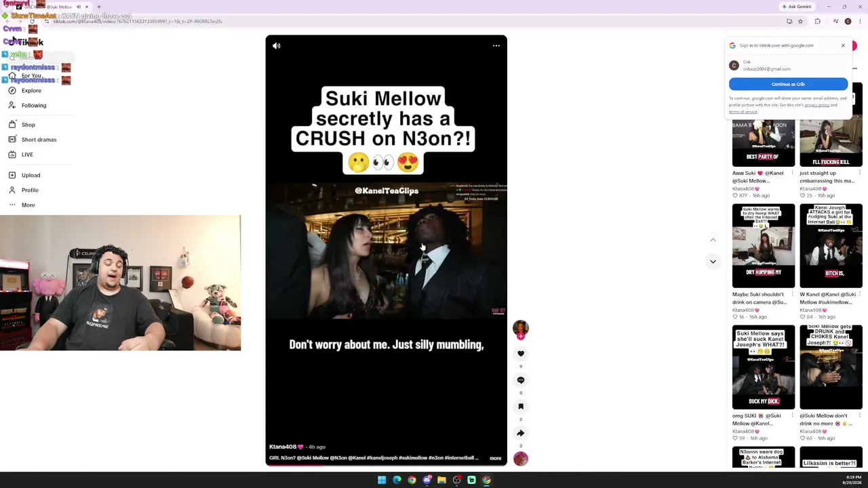Open the 'Suki Mellow don't drink no more' thumbnail
Screen dimensions: 868x488
click(831, 367)
